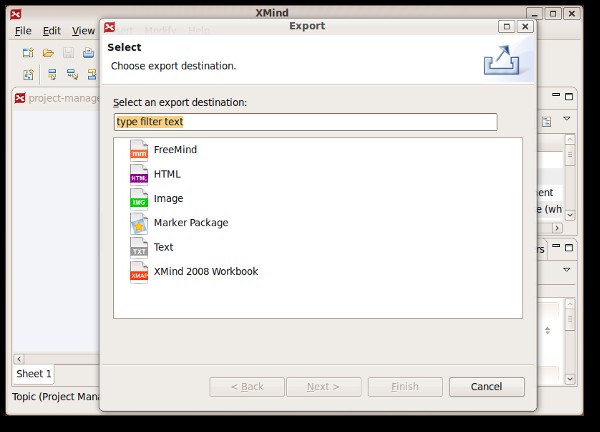Maximize the Export dialog window
The image size is (600, 432).
click(x=507, y=26)
